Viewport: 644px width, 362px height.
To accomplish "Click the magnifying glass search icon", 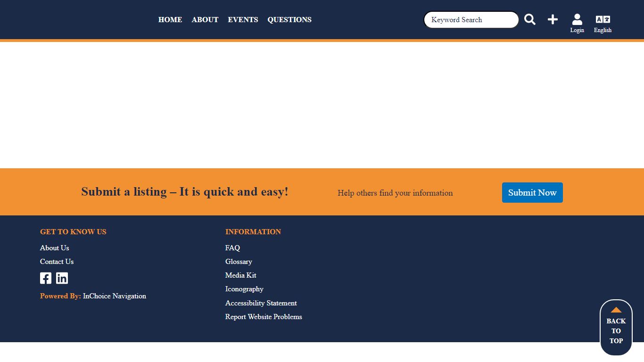I will point(530,19).
